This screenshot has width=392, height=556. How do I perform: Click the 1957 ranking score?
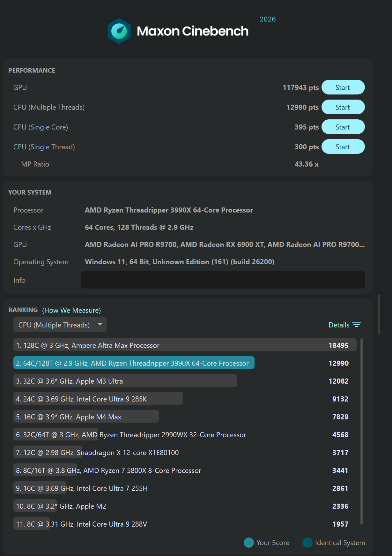340,524
